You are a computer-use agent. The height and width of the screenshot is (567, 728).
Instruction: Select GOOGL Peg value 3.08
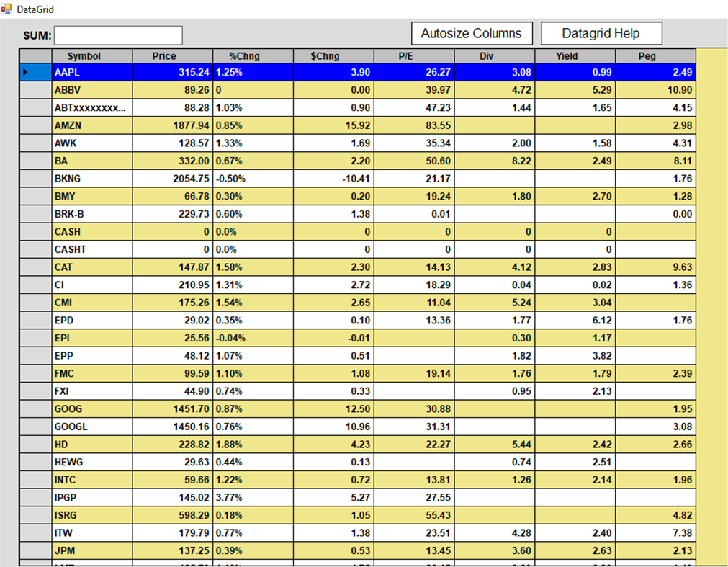(655, 427)
